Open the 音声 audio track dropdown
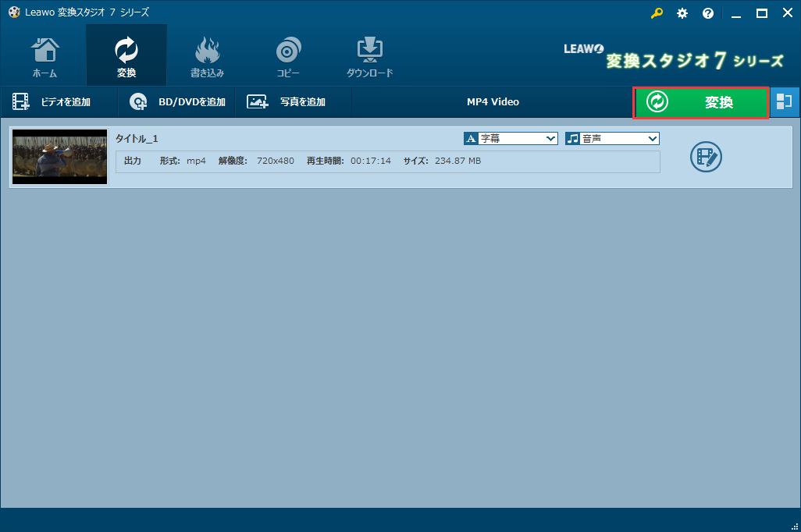Screen dimensions: 801x532 coord(612,138)
